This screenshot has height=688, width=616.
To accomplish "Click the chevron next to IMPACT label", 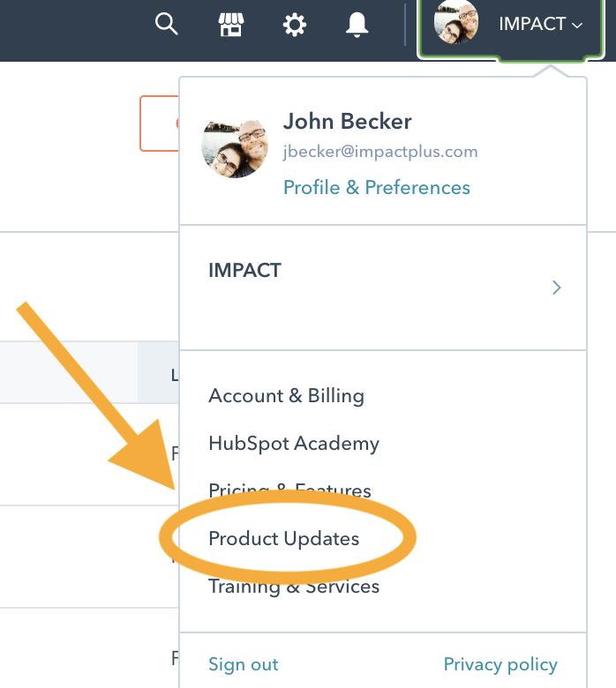I will [x=577, y=26].
